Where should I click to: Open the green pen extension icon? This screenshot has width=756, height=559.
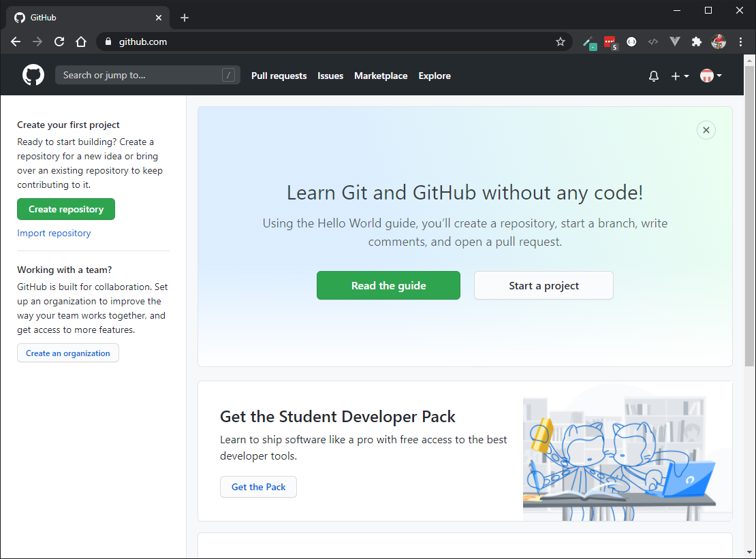590,43
